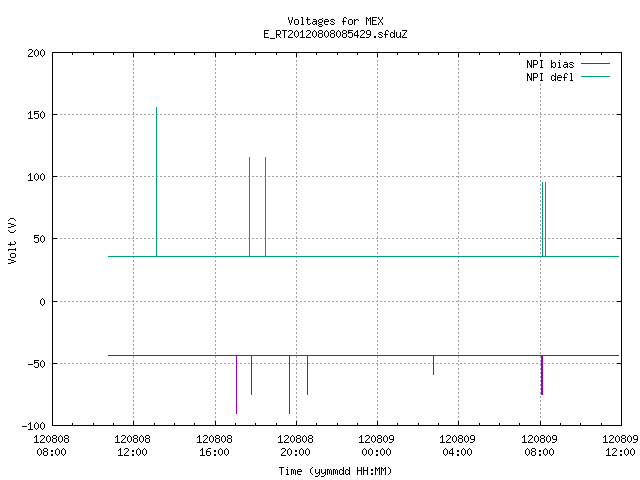This screenshot has width=640, height=480.
Task: Click the "NPI bias" legend label
Action: pos(550,64)
